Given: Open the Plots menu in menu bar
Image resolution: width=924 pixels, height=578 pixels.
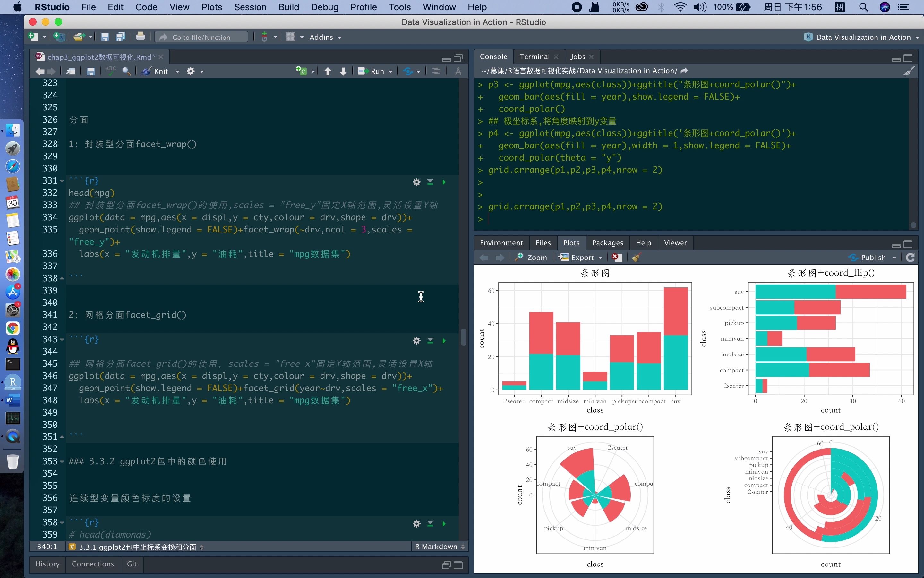Looking at the screenshot, I should (211, 7).
